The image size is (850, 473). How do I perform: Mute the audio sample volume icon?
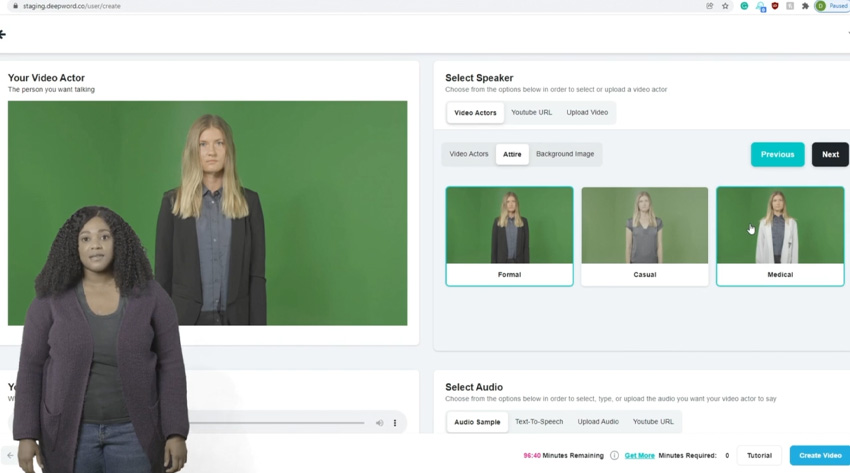tap(379, 423)
